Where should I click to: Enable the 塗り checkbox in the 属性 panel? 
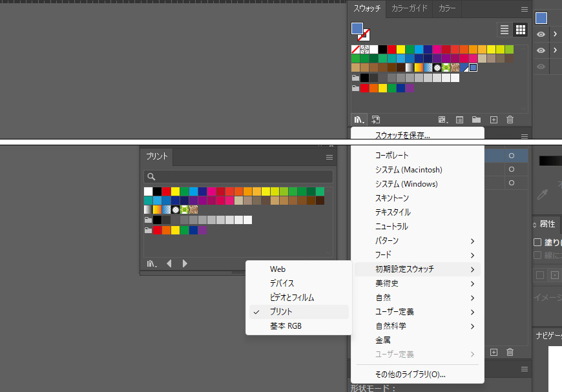(x=537, y=242)
